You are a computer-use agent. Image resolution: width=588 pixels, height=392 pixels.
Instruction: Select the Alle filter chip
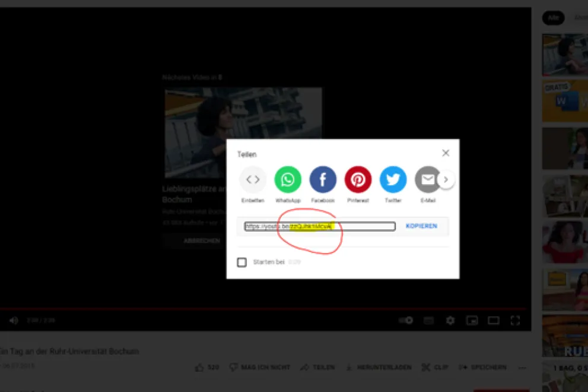click(553, 17)
